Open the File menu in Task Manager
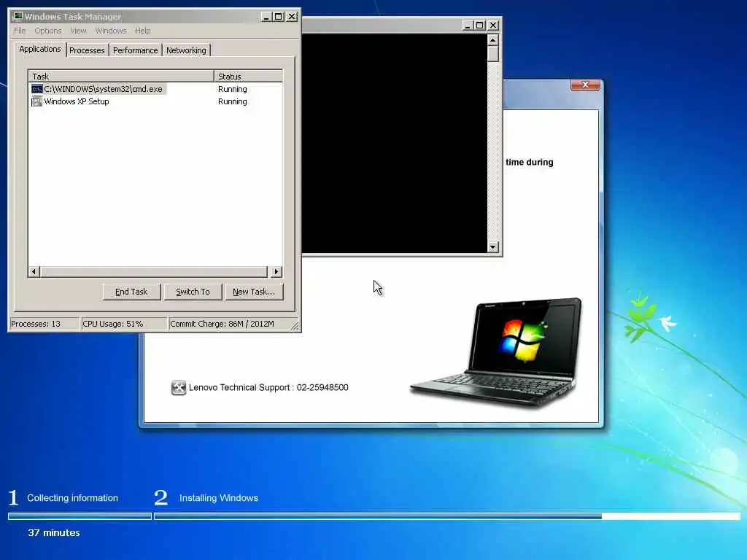The height and width of the screenshot is (560, 747). 20,31
